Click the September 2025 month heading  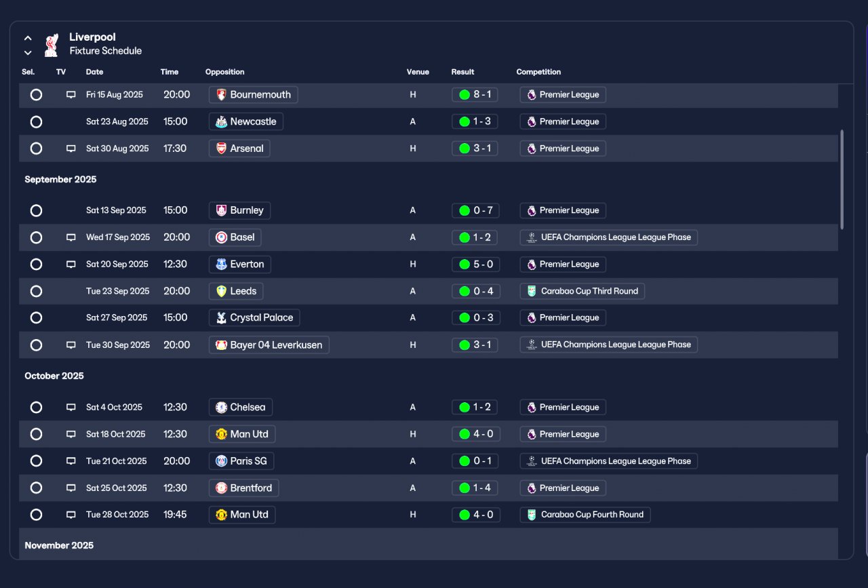60,180
